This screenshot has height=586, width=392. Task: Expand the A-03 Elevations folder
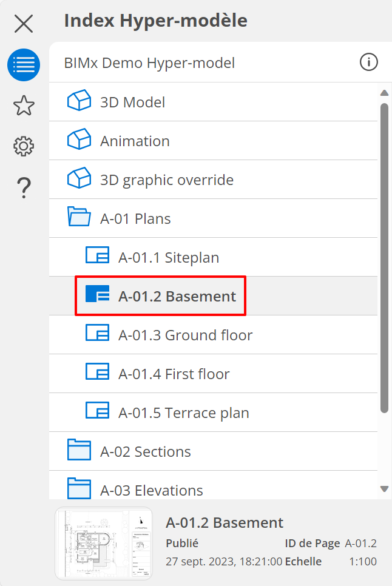(79, 489)
